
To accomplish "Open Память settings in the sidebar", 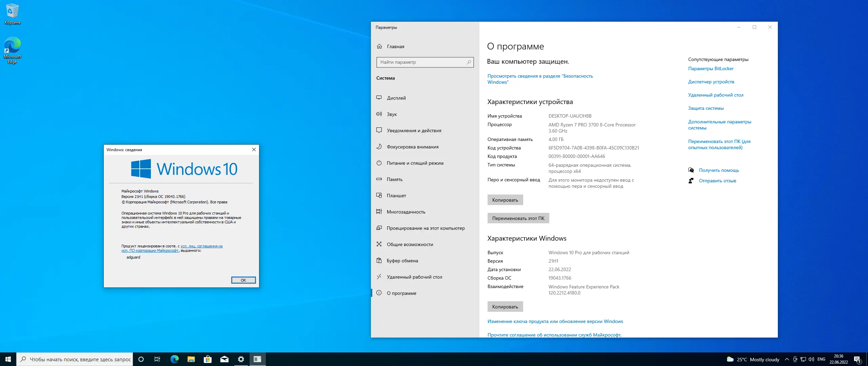I will tap(395, 179).
